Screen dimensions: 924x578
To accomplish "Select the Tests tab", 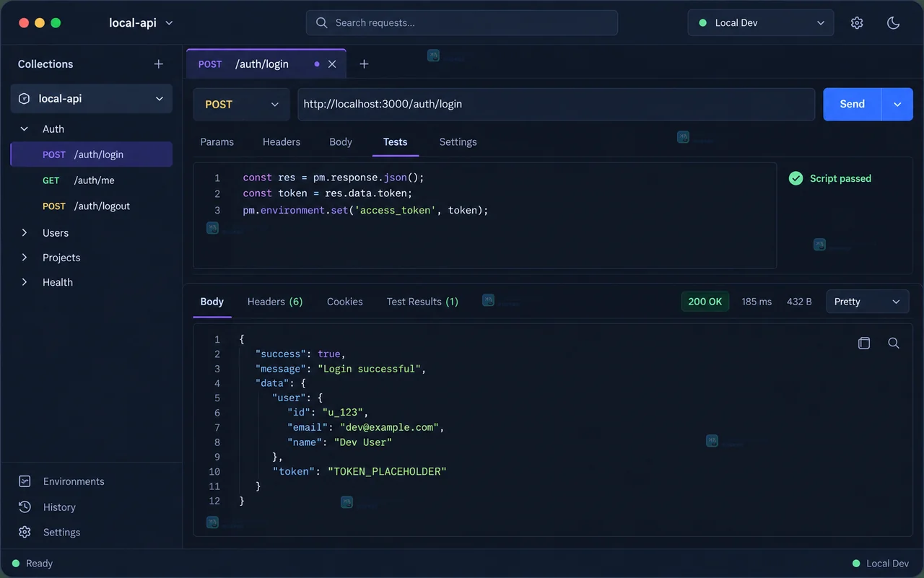I will point(396,142).
